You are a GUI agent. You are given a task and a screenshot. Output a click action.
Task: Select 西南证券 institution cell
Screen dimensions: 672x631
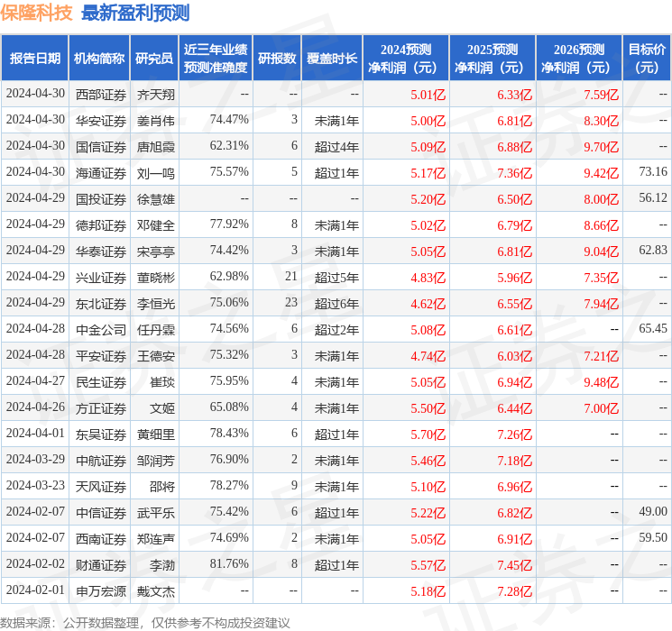101,539
